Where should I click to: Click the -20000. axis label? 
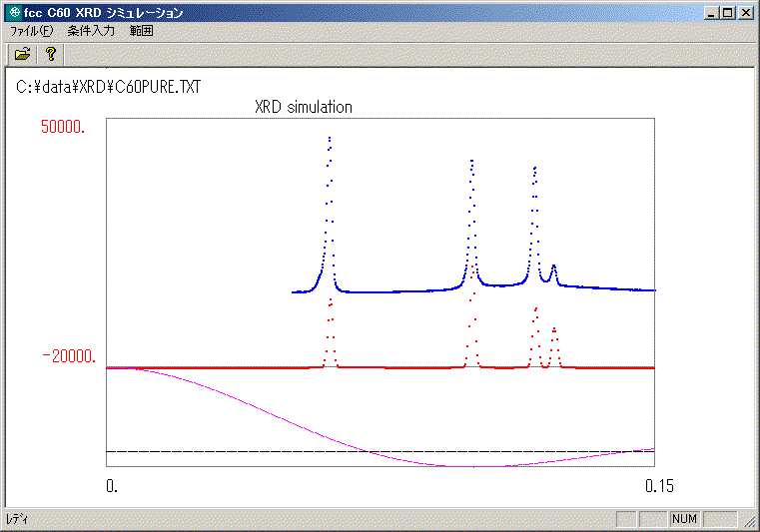coord(69,356)
